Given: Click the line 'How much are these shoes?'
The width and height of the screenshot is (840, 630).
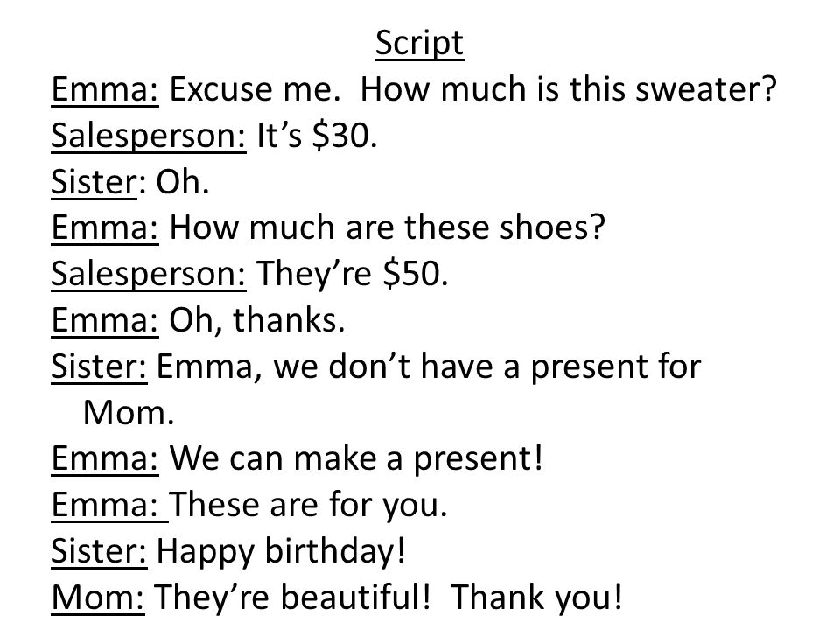Looking at the screenshot, I should click(388, 227).
